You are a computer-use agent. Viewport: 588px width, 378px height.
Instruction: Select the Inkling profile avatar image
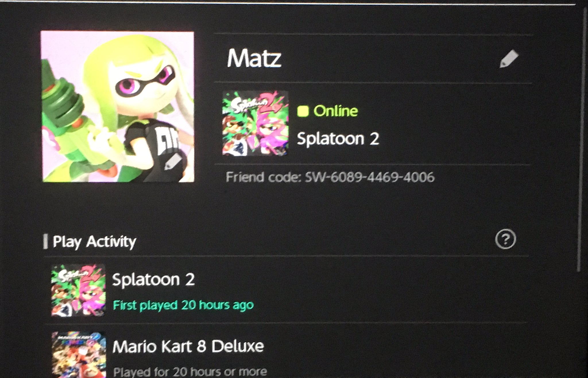(x=118, y=106)
